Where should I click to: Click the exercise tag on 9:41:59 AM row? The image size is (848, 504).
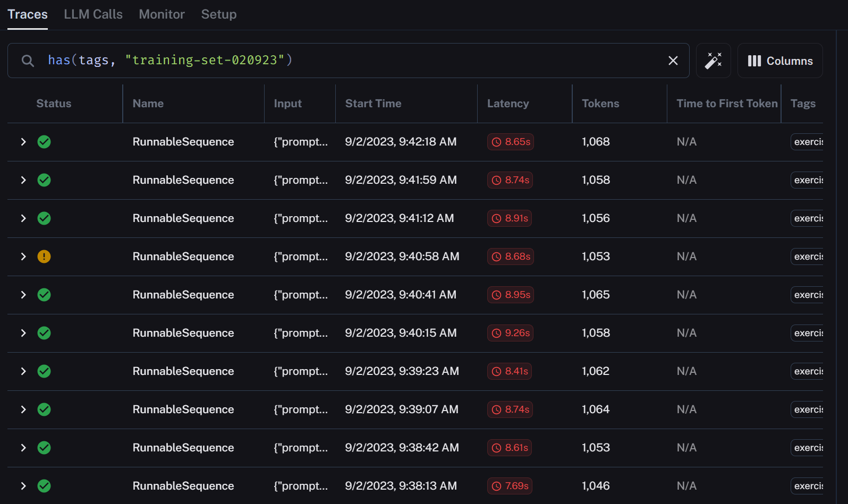808,180
